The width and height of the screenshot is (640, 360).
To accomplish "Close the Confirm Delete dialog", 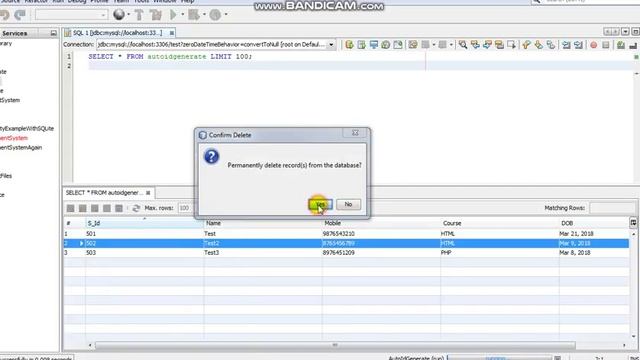I will click(355, 133).
